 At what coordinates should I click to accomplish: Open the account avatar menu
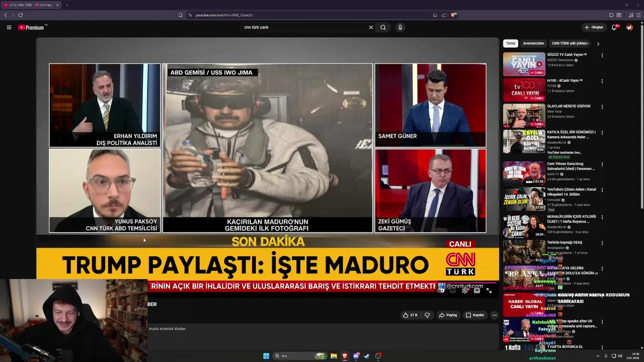[x=629, y=28]
